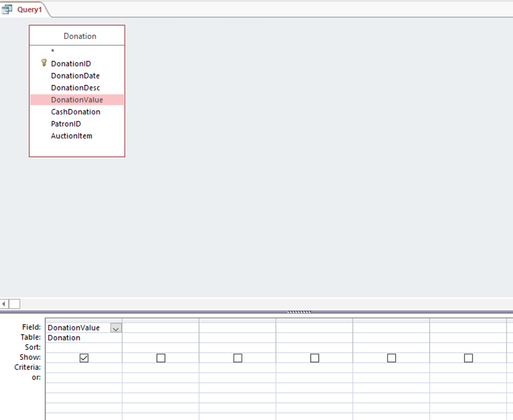
Task: Check the Show box in sixth grid column
Action: click(468, 358)
